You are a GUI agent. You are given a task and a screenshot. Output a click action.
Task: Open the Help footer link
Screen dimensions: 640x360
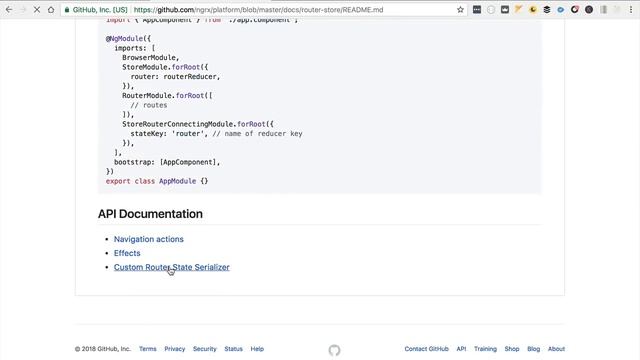[x=257, y=349]
